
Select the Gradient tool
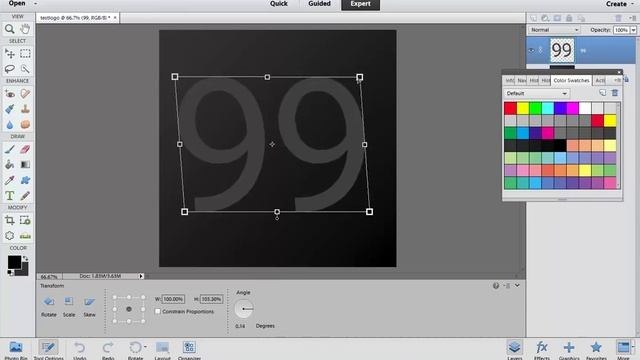(25, 164)
